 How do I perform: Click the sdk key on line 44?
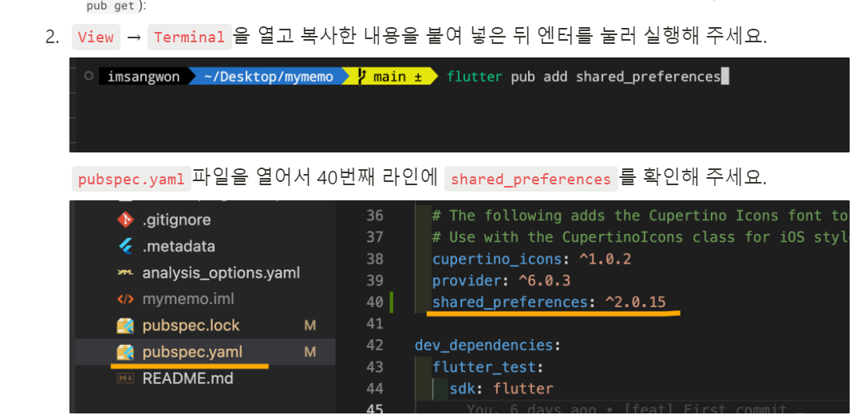click(462, 388)
